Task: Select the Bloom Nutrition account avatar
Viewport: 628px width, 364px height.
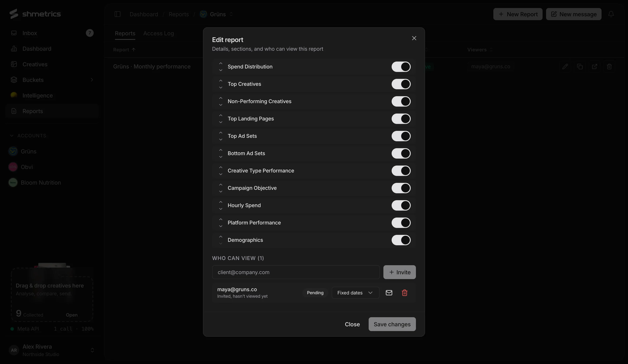Action: (13, 182)
